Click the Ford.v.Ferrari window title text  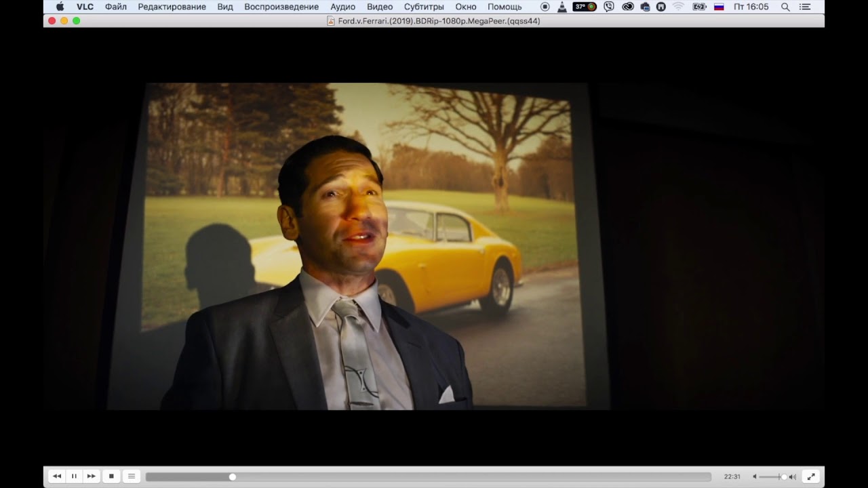pyautogui.click(x=439, y=21)
